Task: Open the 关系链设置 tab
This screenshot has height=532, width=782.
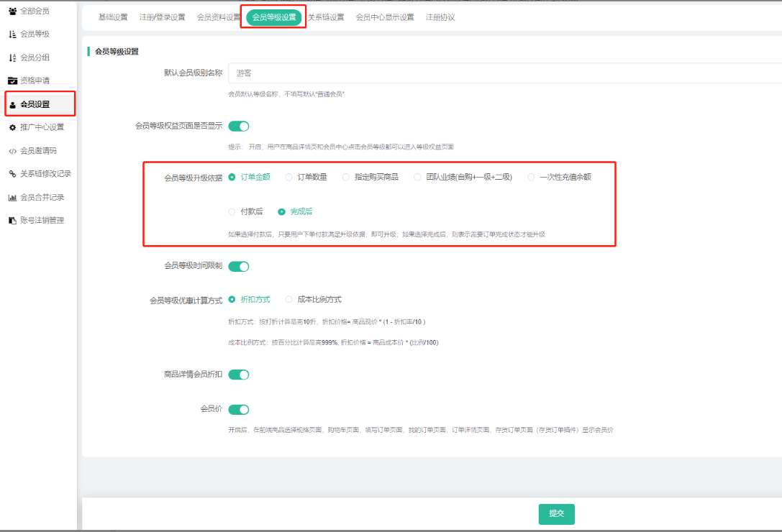Action: [x=326, y=17]
